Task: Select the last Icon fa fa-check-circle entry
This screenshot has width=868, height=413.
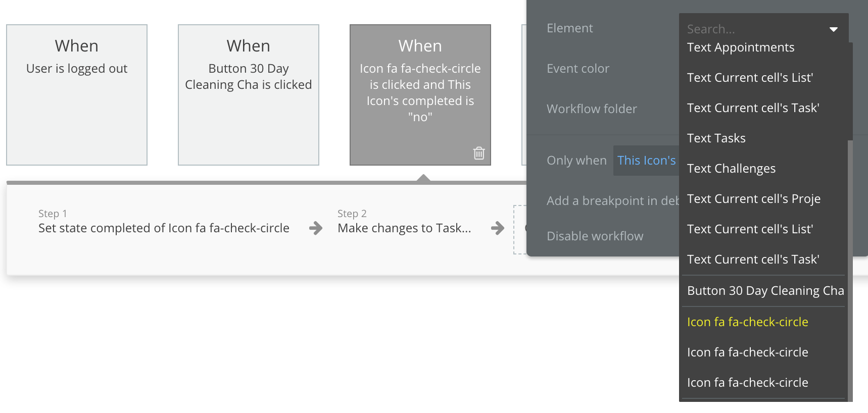Action: (747, 382)
